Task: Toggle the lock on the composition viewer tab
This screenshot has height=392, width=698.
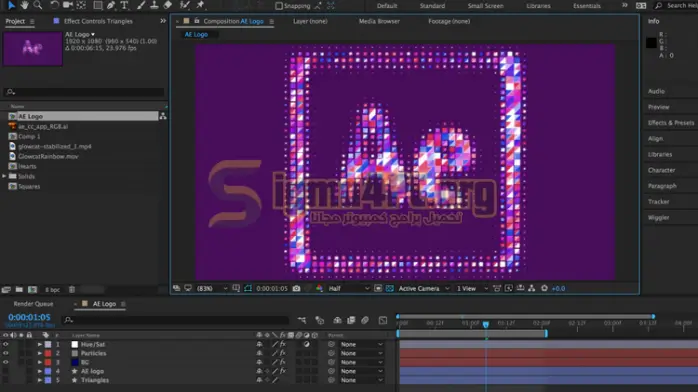Action: 196,21
